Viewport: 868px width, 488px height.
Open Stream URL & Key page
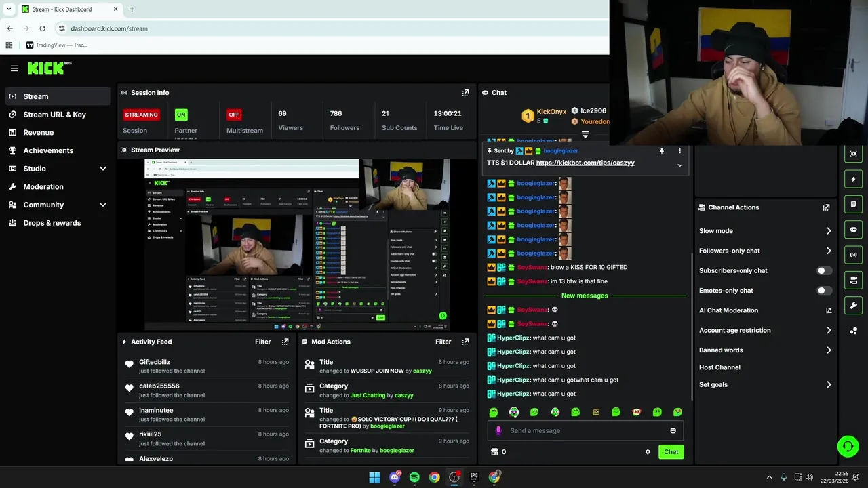tap(58, 115)
